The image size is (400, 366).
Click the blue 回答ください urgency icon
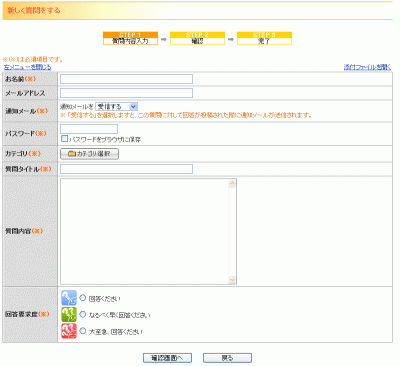[x=69, y=298]
